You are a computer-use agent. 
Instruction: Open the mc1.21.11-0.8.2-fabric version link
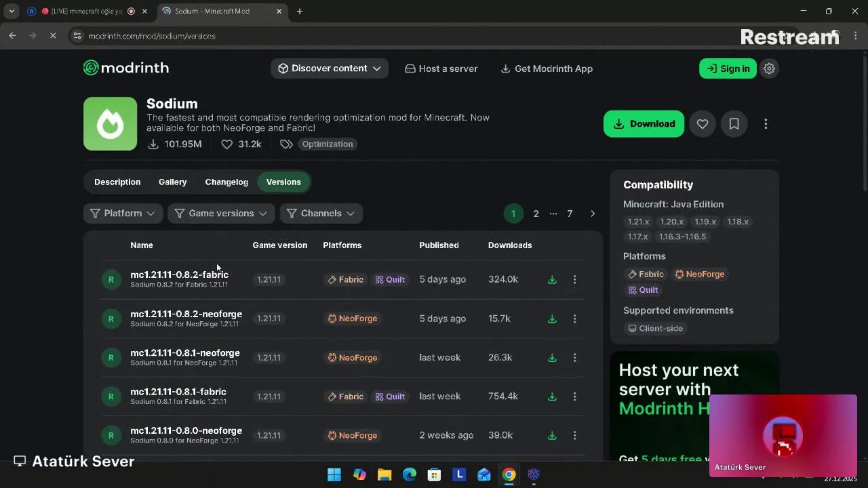coord(180,274)
